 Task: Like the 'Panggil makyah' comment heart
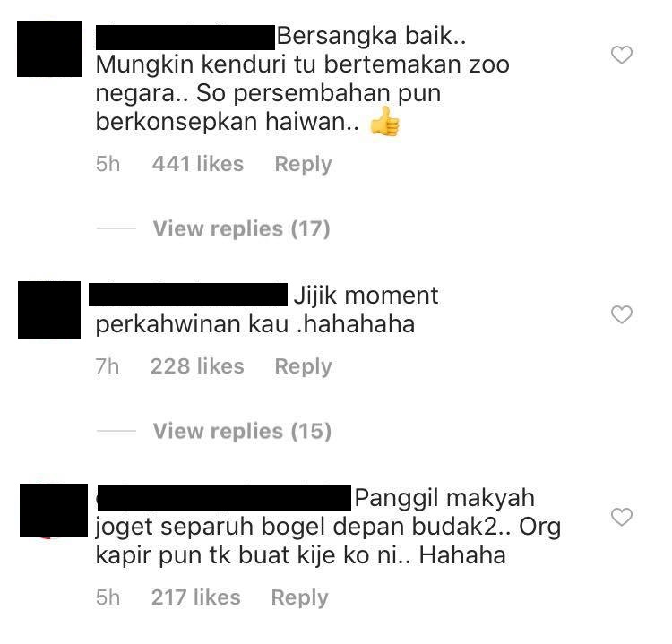coord(622,517)
